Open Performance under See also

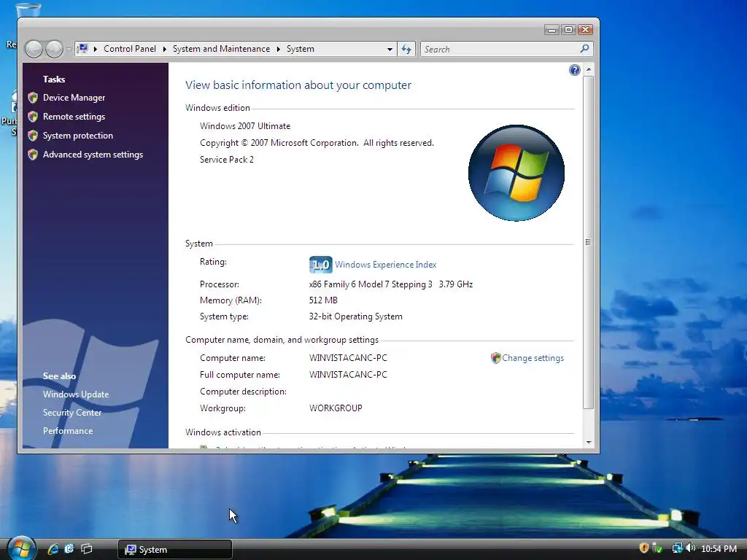click(68, 430)
